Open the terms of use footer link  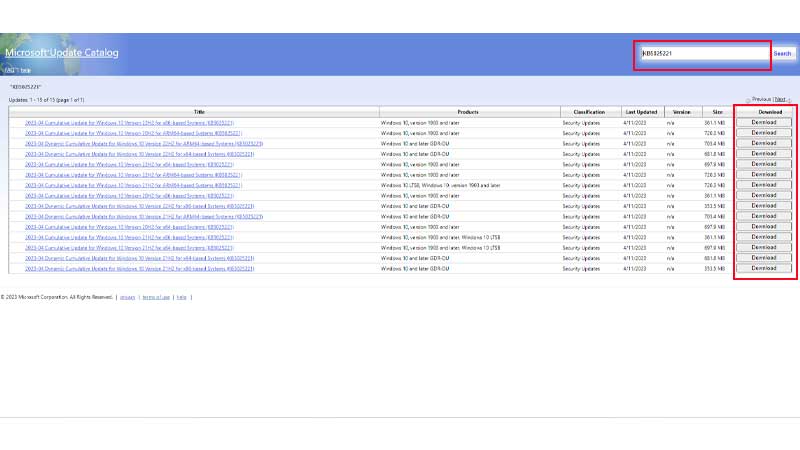pyautogui.click(x=156, y=297)
